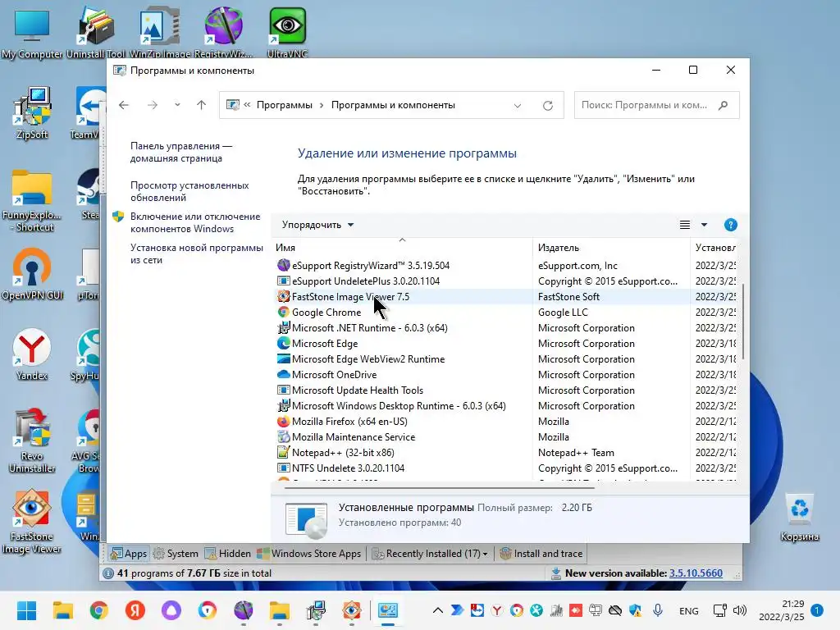
Task: Open ZipSoft desktop shortcut
Action: [32, 113]
